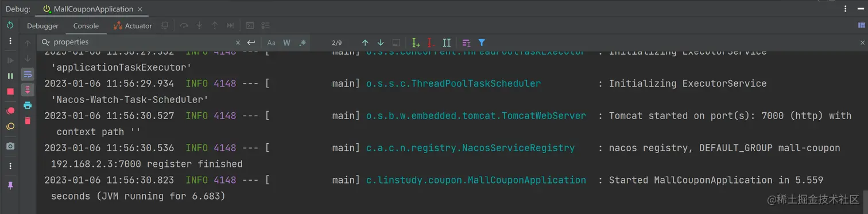Go to previous search occurrence
Screen dimensions: 868x214
click(365, 43)
